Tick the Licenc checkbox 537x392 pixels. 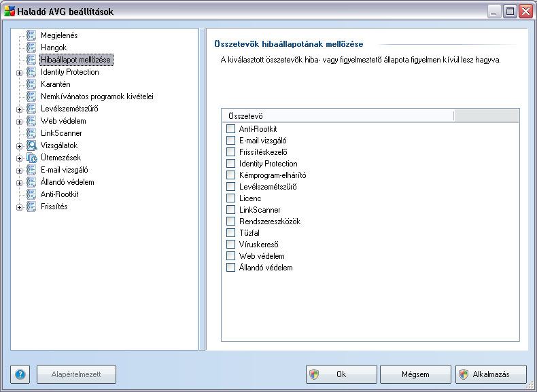(231, 198)
